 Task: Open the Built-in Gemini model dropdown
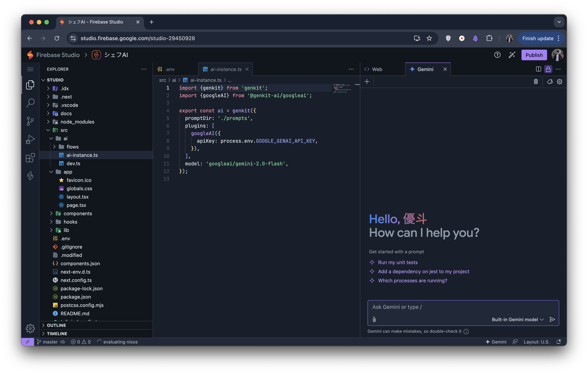(x=517, y=319)
